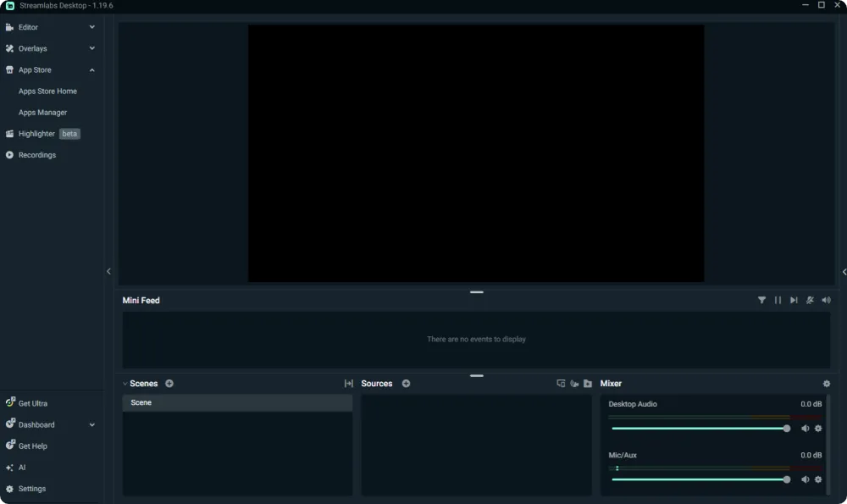Open the Mic/Aux settings gear
847x504 pixels.
click(818, 479)
